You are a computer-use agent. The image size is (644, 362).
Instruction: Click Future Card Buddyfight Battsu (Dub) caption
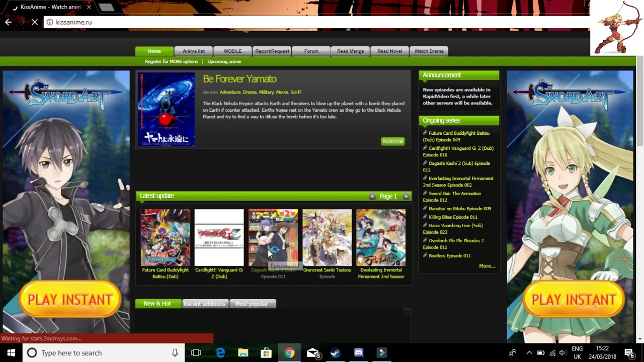[166, 273]
